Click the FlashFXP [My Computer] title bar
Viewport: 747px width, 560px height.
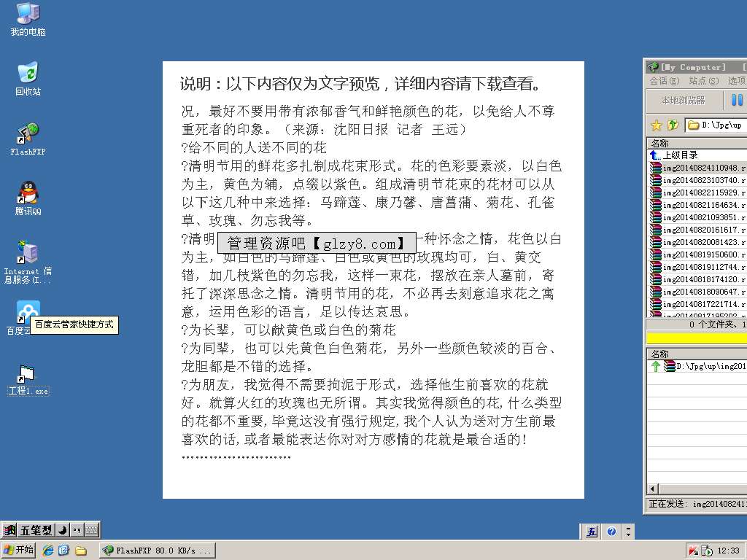click(697, 67)
